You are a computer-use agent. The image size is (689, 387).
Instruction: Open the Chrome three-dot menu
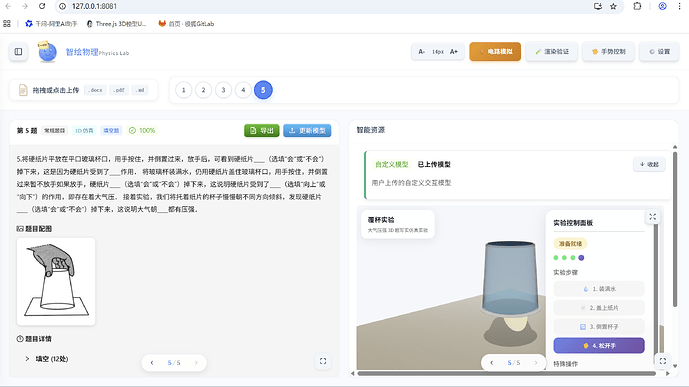click(679, 6)
